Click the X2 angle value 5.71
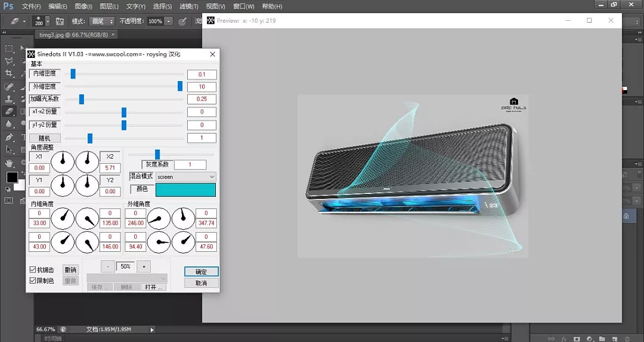The height and width of the screenshot is (342, 644). pyautogui.click(x=110, y=168)
